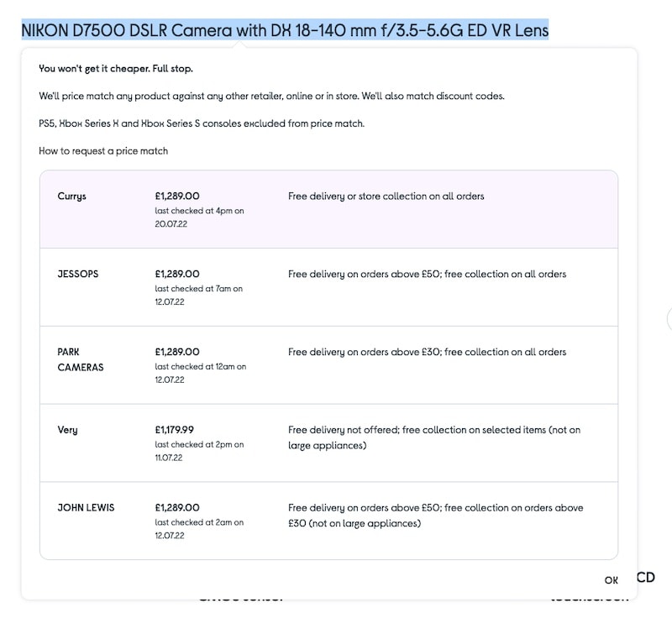Click JESSOPS free delivery above £50 text
Viewport: 672px width, 618px height.
(427, 274)
